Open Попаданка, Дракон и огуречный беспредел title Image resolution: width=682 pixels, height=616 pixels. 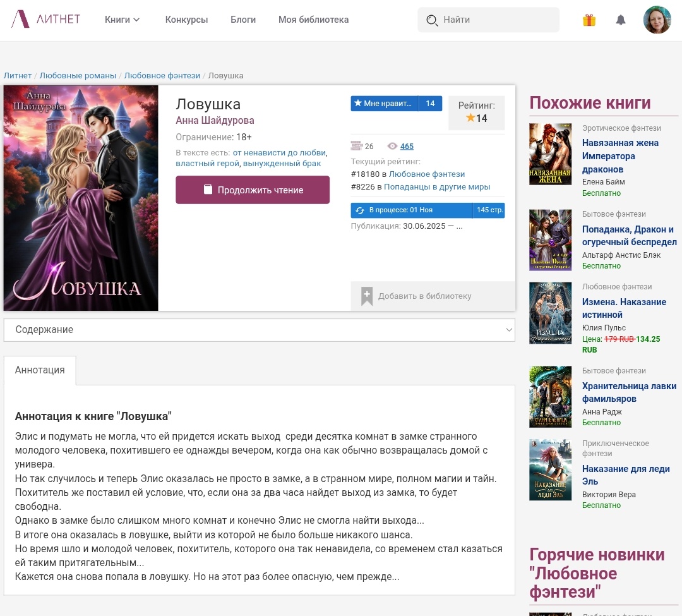click(630, 236)
